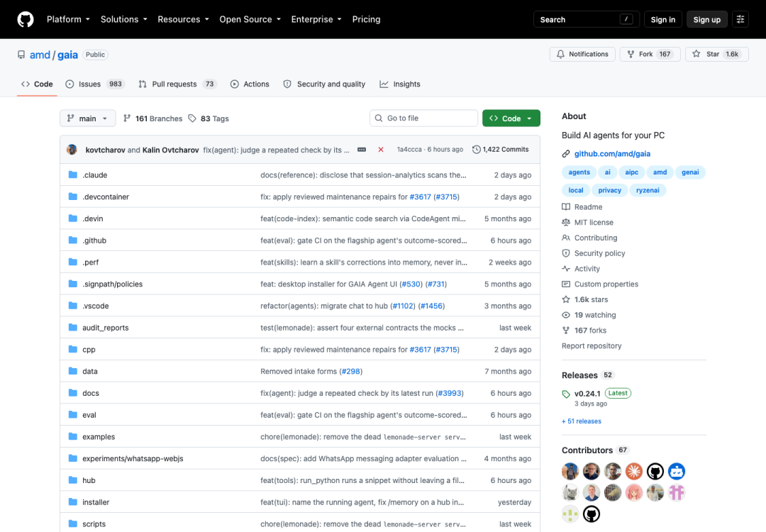Expand commit message ellipsis button
Image resolution: width=766 pixels, height=532 pixels.
click(362, 150)
